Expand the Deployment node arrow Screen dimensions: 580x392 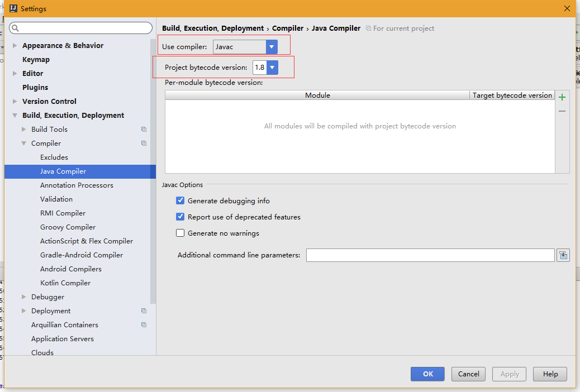pyautogui.click(x=23, y=311)
